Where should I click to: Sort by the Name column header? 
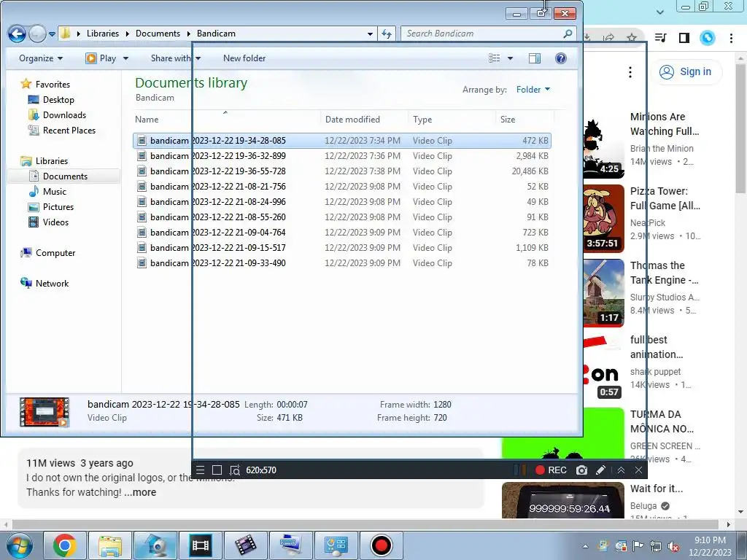coord(227,120)
